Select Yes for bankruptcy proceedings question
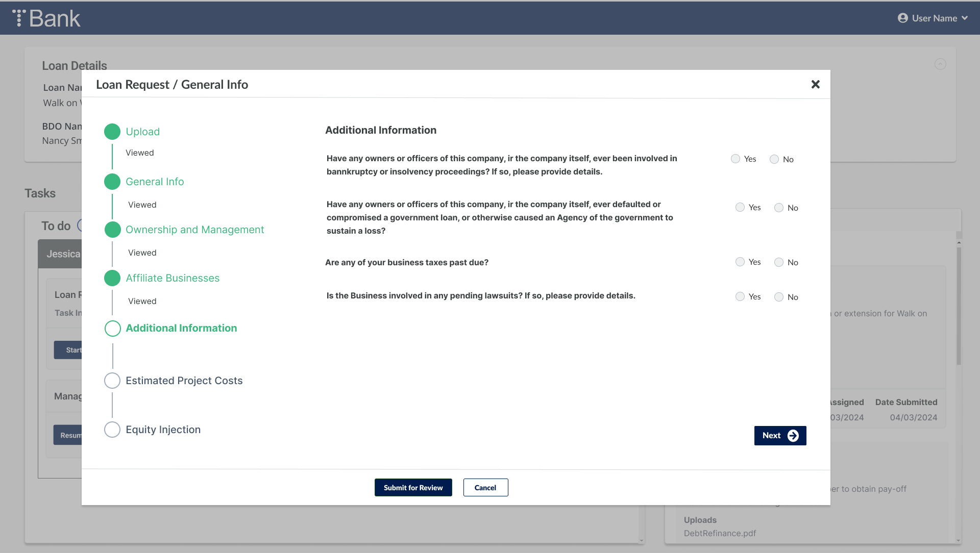The width and height of the screenshot is (980, 553). click(x=736, y=159)
